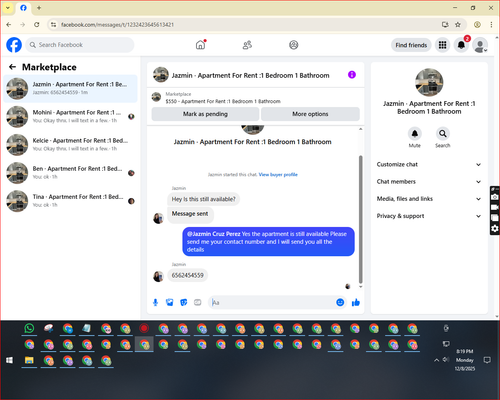Expand Media, files and links section

429,199
